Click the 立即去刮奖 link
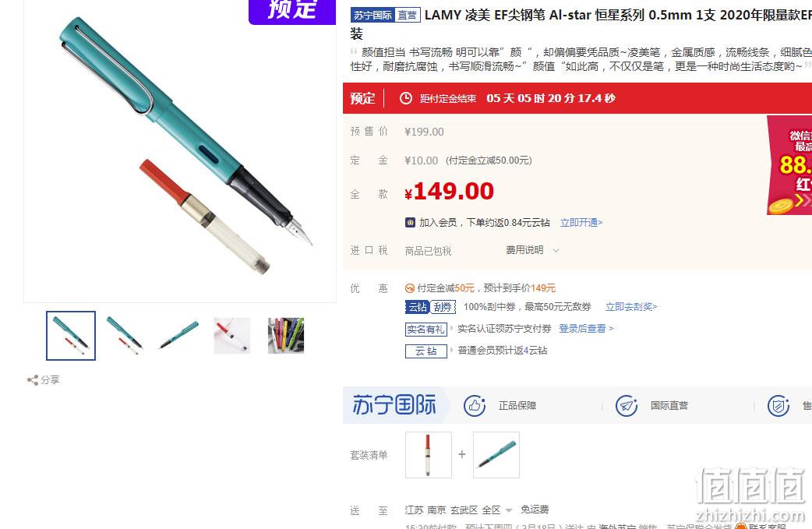812x529 pixels. click(631, 307)
